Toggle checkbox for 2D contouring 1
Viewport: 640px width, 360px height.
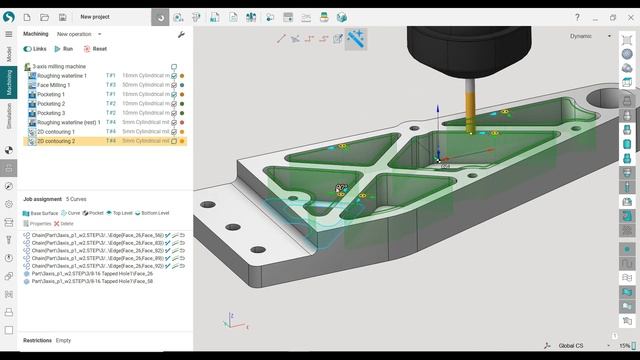[174, 132]
